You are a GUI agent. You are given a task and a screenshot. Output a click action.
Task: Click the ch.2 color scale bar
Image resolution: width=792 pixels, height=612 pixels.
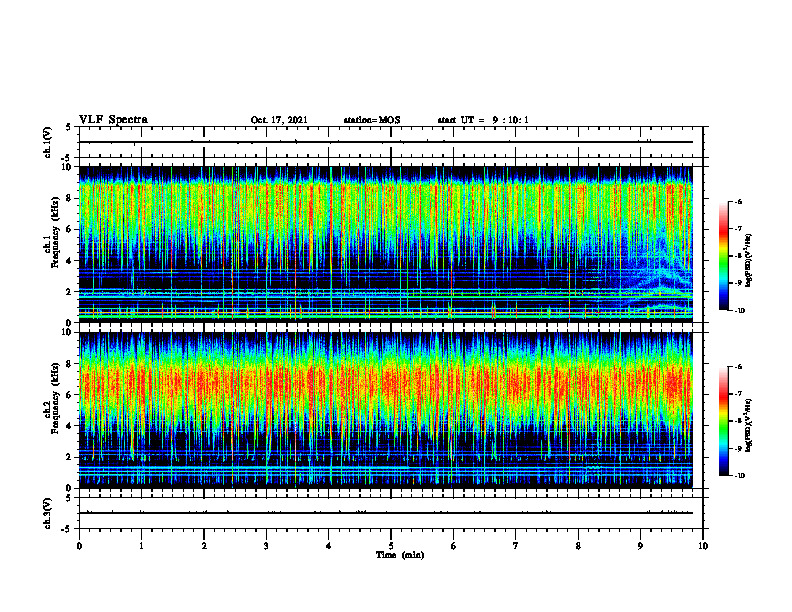723,421
